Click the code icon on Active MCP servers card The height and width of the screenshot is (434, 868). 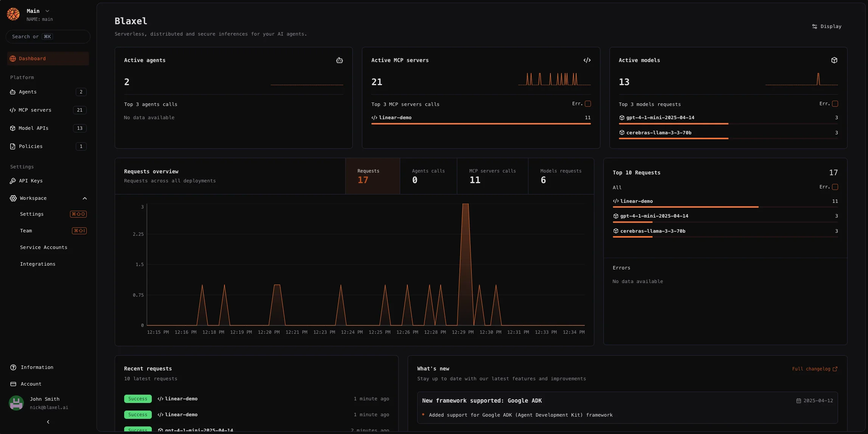[587, 60]
